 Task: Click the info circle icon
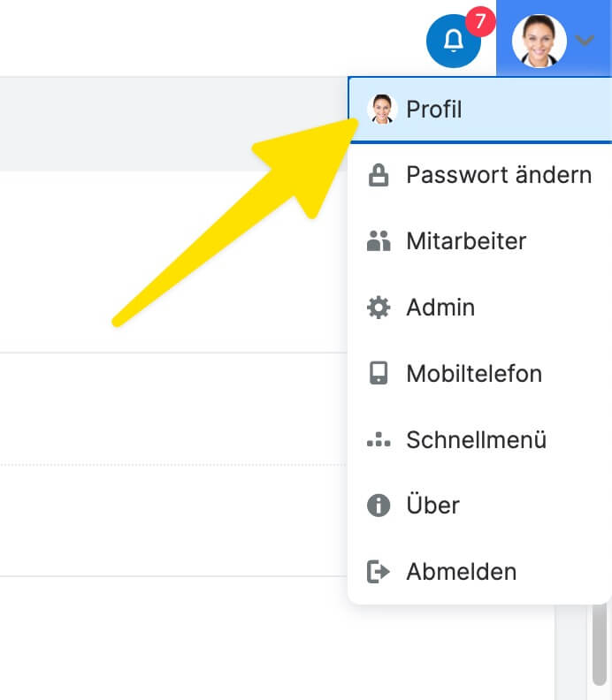(379, 506)
